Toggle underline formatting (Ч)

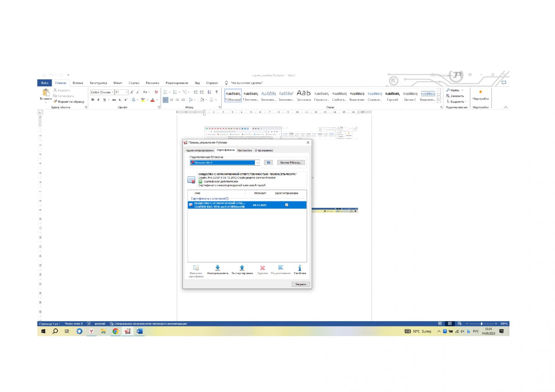(104, 100)
